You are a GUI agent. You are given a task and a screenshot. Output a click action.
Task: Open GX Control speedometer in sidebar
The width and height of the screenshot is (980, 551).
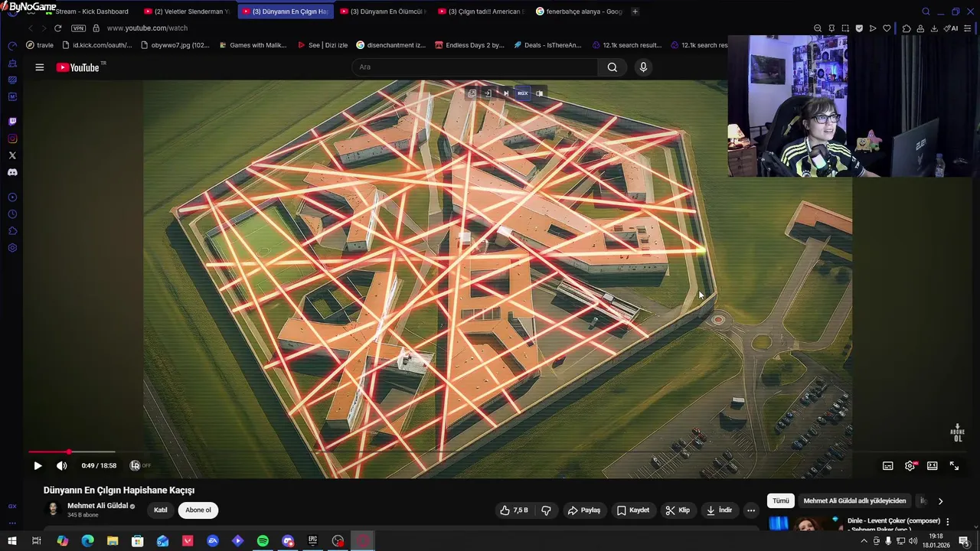pyautogui.click(x=12, y=46)
